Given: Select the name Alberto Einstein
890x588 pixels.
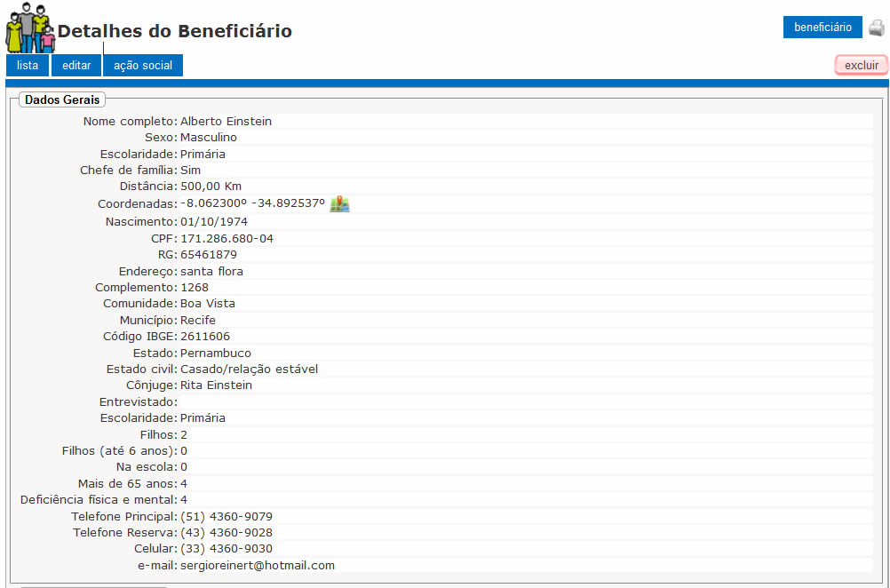Looking at the screenshot, I should [226, 122].
